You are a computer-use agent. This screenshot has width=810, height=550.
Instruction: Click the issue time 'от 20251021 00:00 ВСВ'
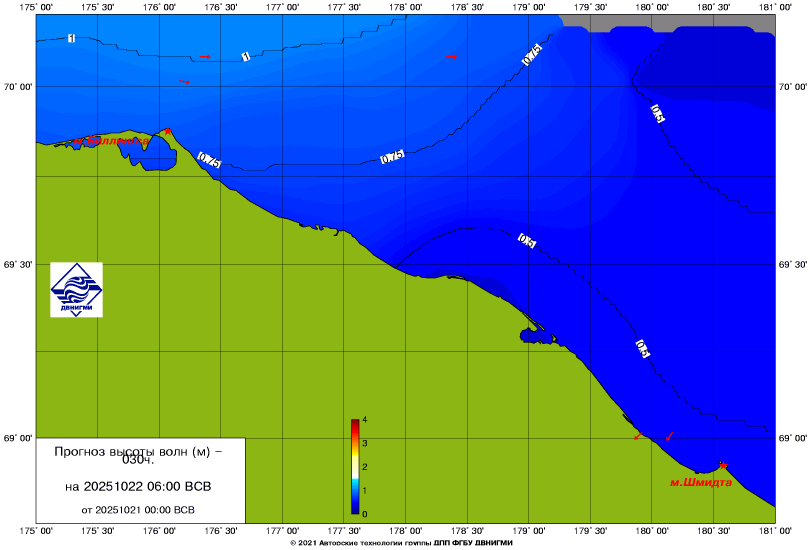[x=138, y=509]
